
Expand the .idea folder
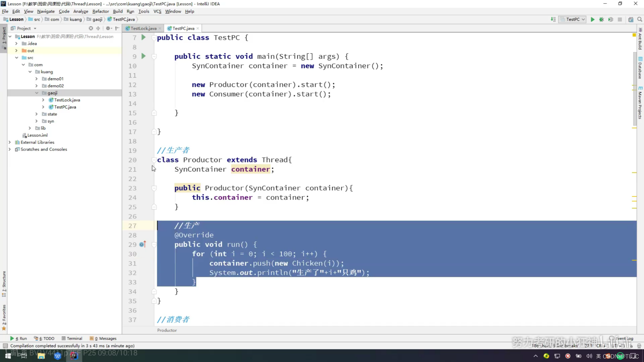click(x=16, y=43)
